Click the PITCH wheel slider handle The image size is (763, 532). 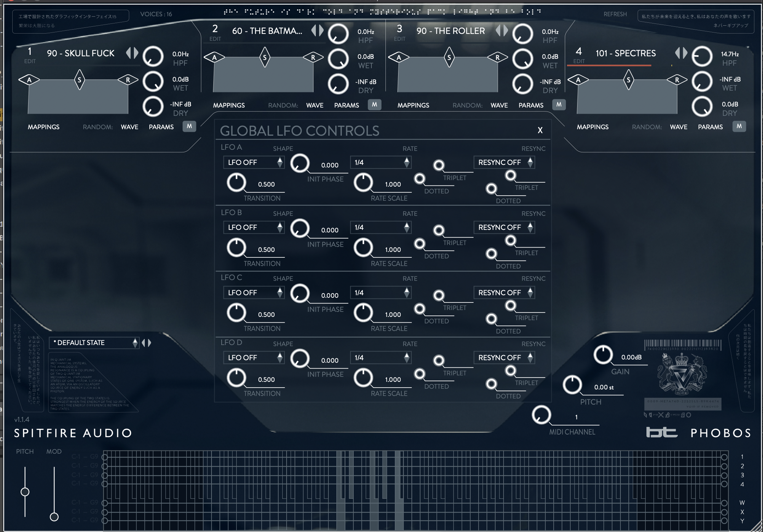[25, 492]
